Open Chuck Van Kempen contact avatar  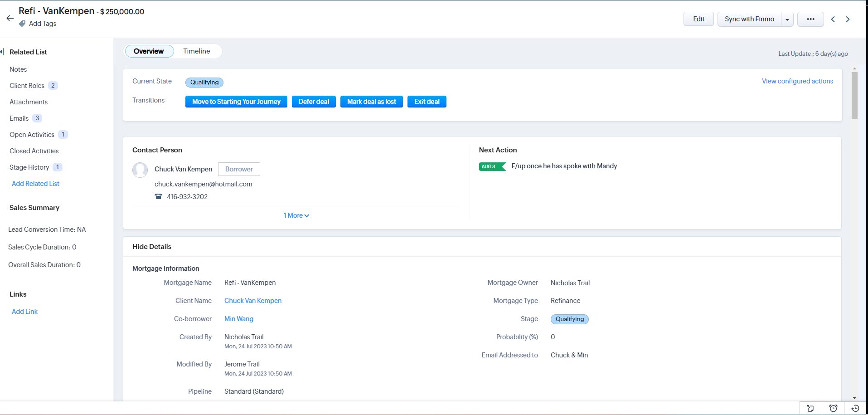click(x=140, y=170)
